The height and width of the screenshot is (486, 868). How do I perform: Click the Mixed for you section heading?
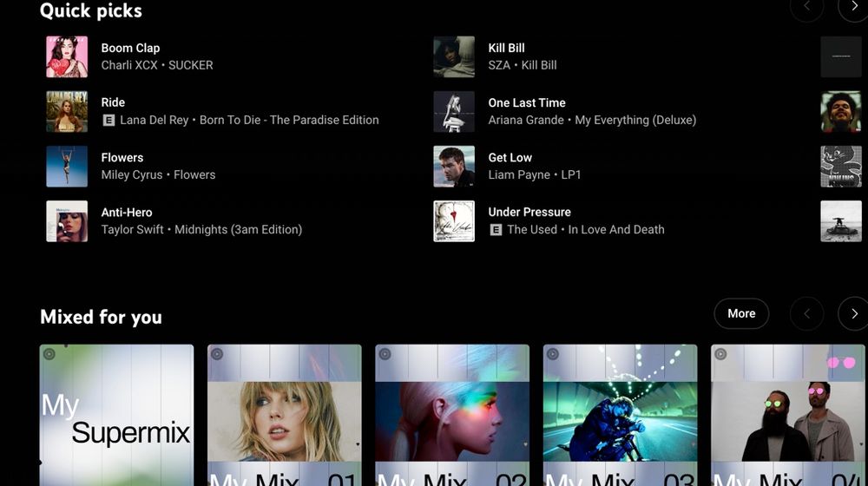coord(101,317)
